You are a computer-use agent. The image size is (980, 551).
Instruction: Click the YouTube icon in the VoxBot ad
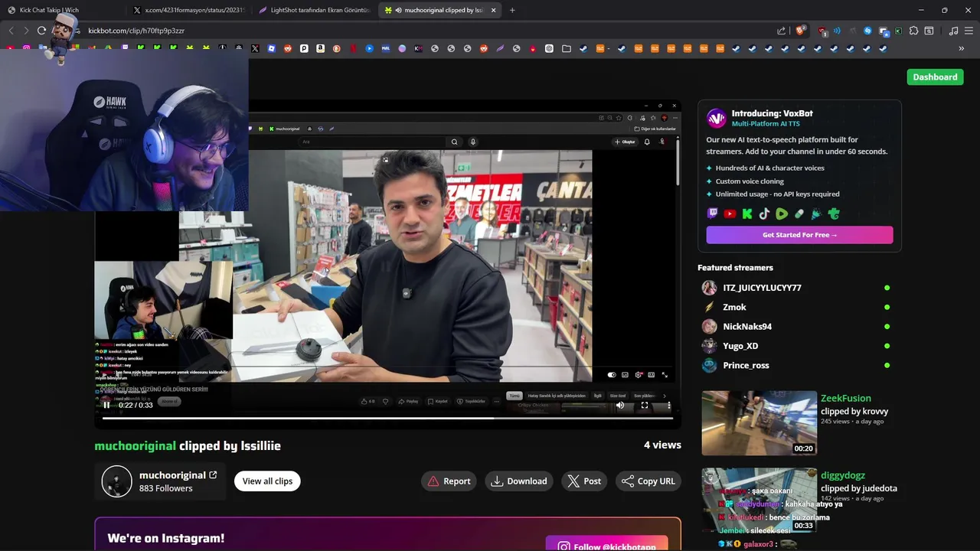click(730, 214)
